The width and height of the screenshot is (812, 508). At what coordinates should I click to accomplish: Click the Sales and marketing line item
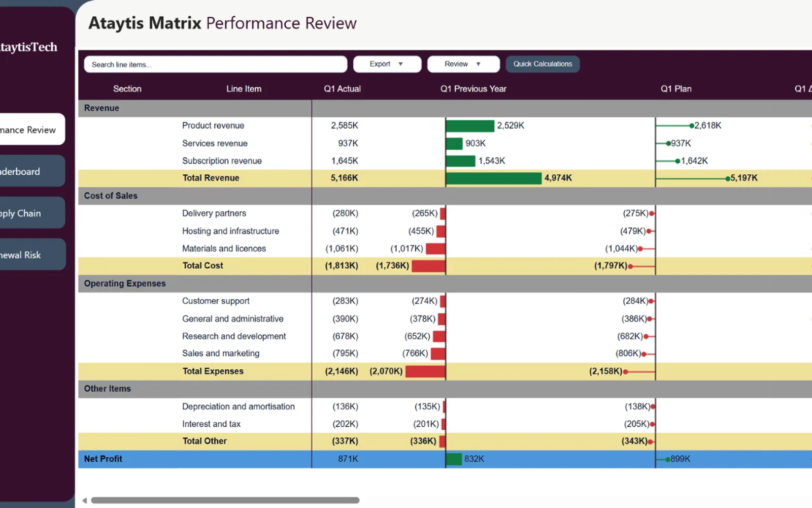(221, 353)
